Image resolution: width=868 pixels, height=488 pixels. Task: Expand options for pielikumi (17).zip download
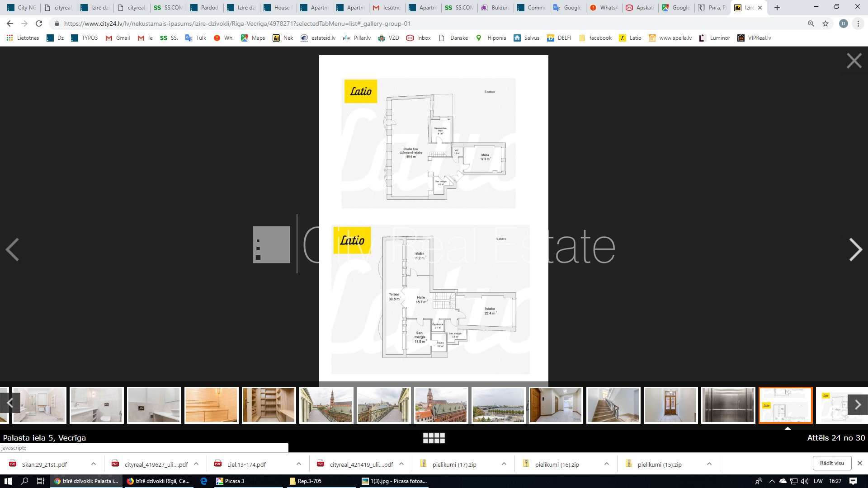click(504, 464)
